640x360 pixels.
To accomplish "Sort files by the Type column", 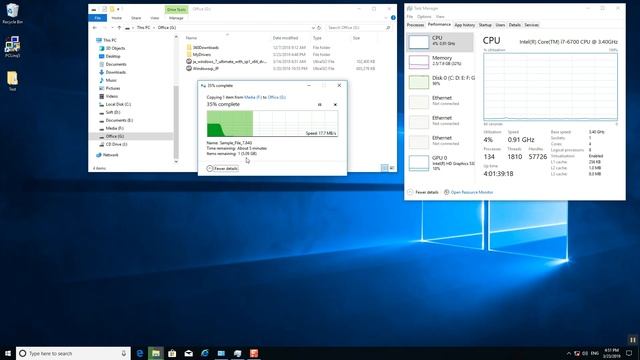I will tap(317, 38).
